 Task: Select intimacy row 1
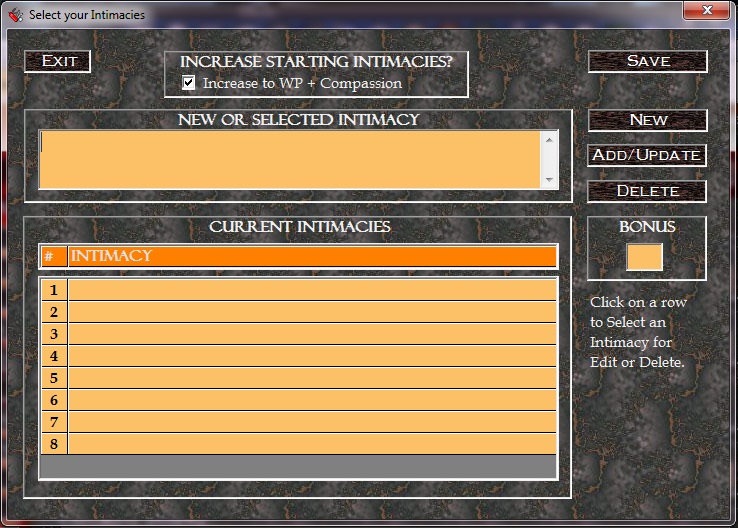pyautogui.click(x=298, y=290)
